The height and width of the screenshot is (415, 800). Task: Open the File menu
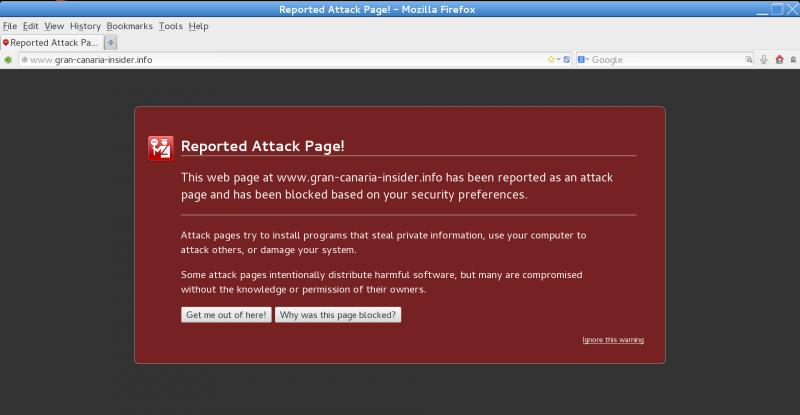pos(10,26)
